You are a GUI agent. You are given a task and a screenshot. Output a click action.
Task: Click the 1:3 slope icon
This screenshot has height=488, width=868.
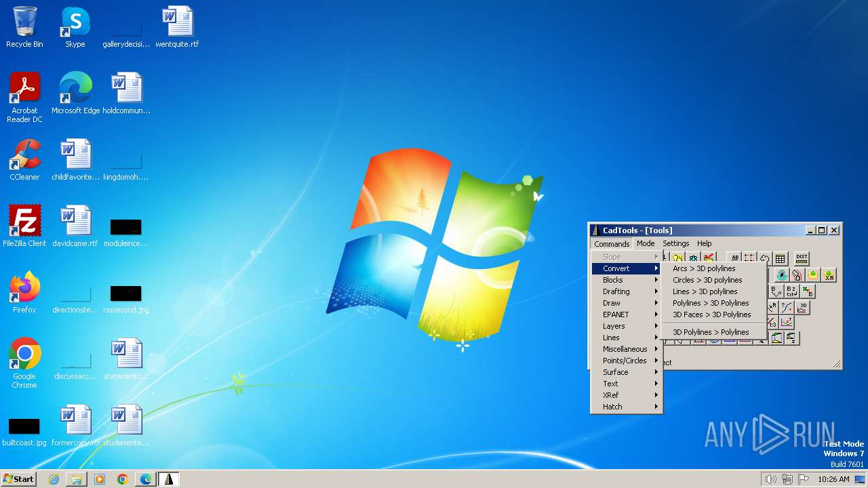tap(772, 322)
